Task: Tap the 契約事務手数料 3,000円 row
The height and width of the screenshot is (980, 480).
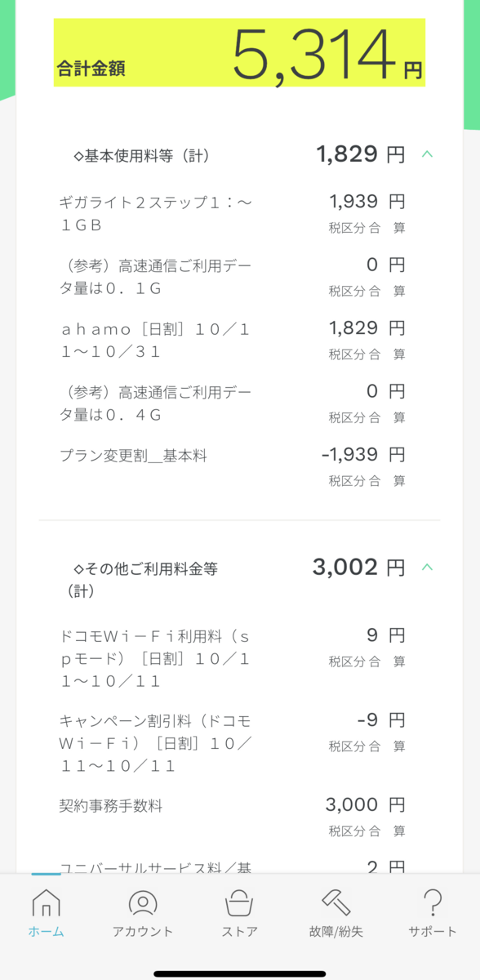Action: (x=233, y=817)
